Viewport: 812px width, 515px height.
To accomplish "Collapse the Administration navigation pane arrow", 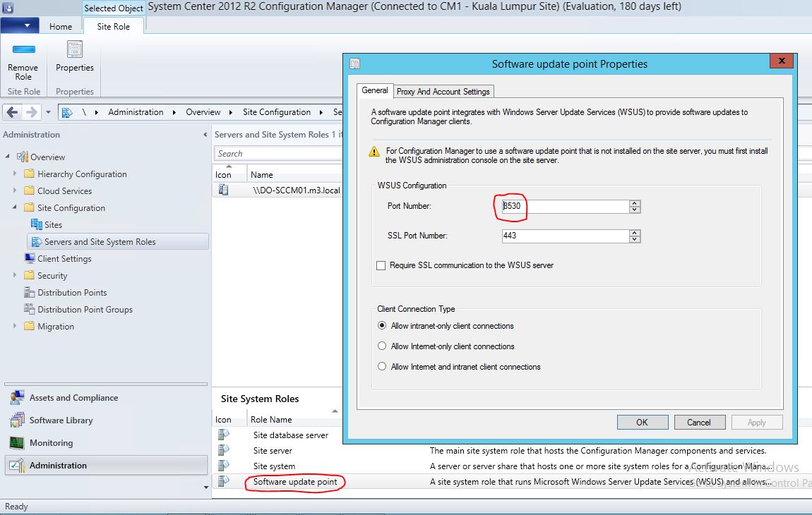I will click(205, 135).
